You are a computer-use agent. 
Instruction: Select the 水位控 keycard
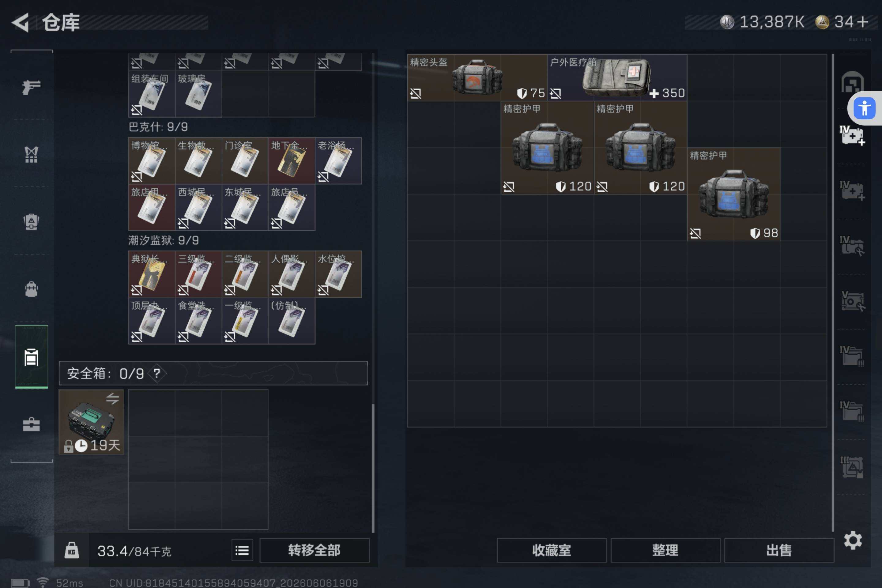pos(338,274)
